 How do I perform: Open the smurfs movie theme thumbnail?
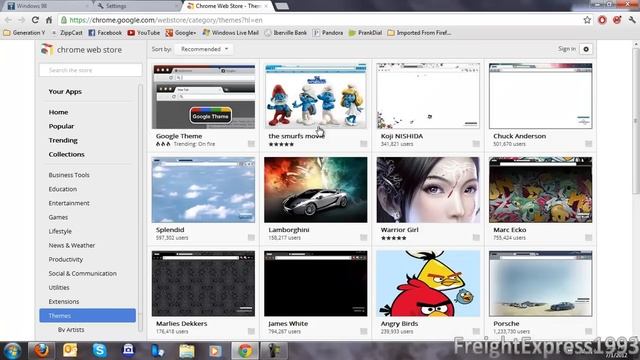click(316, 96)
